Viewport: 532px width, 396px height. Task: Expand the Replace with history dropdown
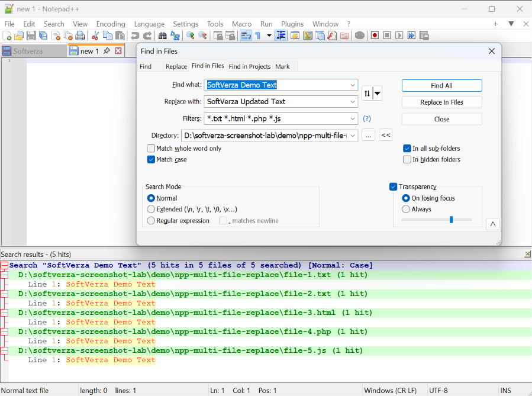[x=353, y=101]
